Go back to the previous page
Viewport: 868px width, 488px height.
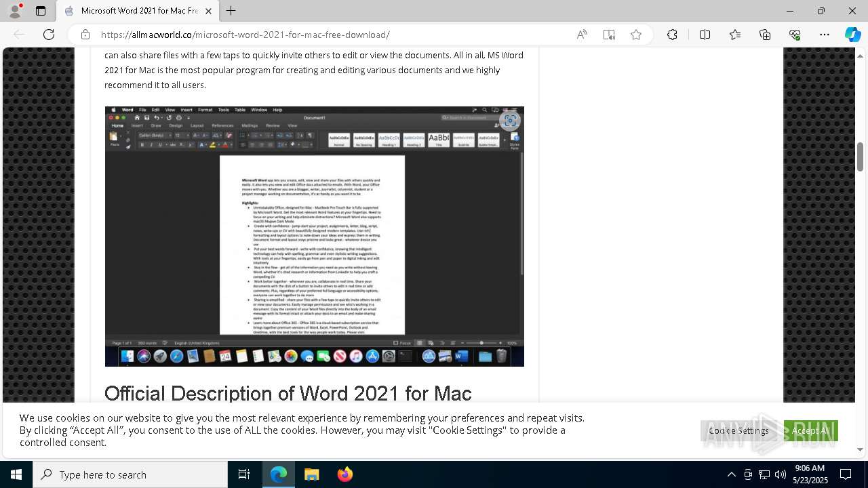point(19,35)
